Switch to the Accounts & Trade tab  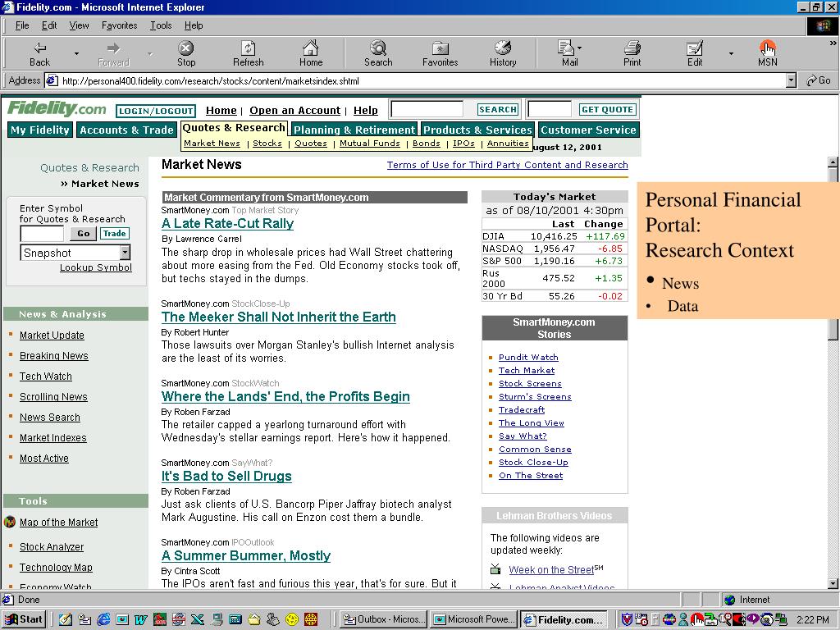tap(126, 130)
